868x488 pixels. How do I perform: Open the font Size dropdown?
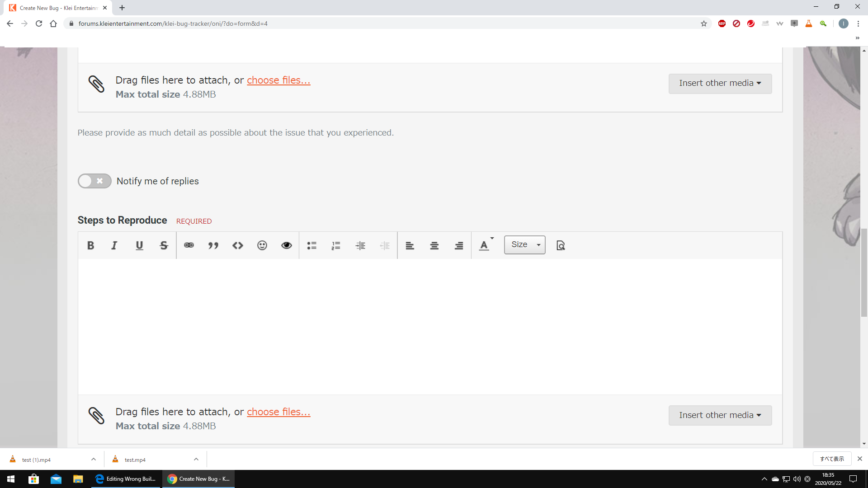coord(524,245)
